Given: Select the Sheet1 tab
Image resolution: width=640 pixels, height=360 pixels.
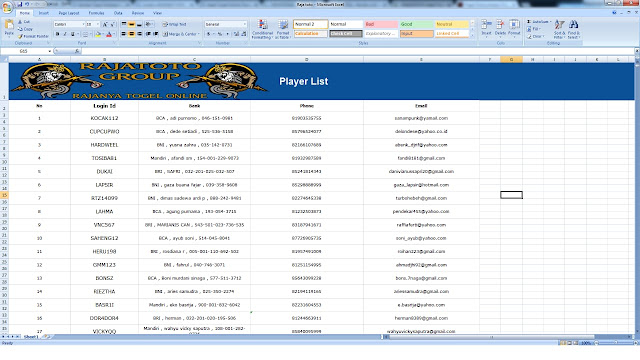Looking at the screenshot, I should coord(31,337).
